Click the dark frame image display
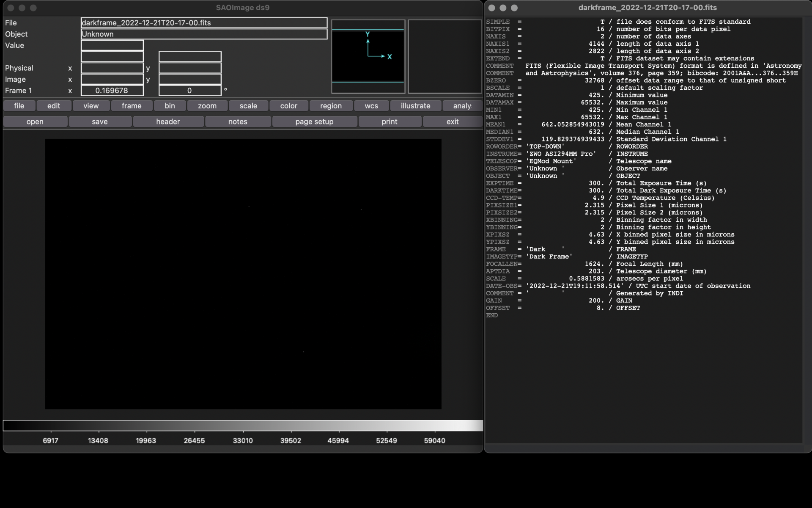The height and width of the screenshot is (508, 812). click(x=243, y=274)
